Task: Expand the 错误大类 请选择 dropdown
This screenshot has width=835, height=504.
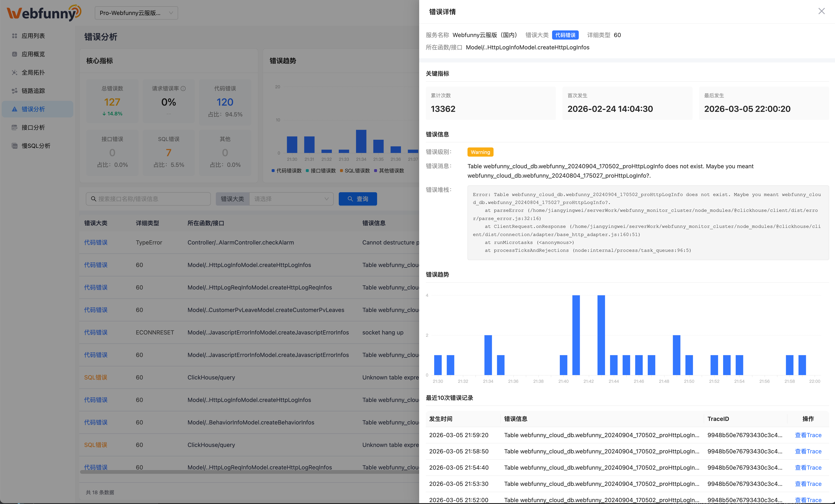Action: pos(291,199)
